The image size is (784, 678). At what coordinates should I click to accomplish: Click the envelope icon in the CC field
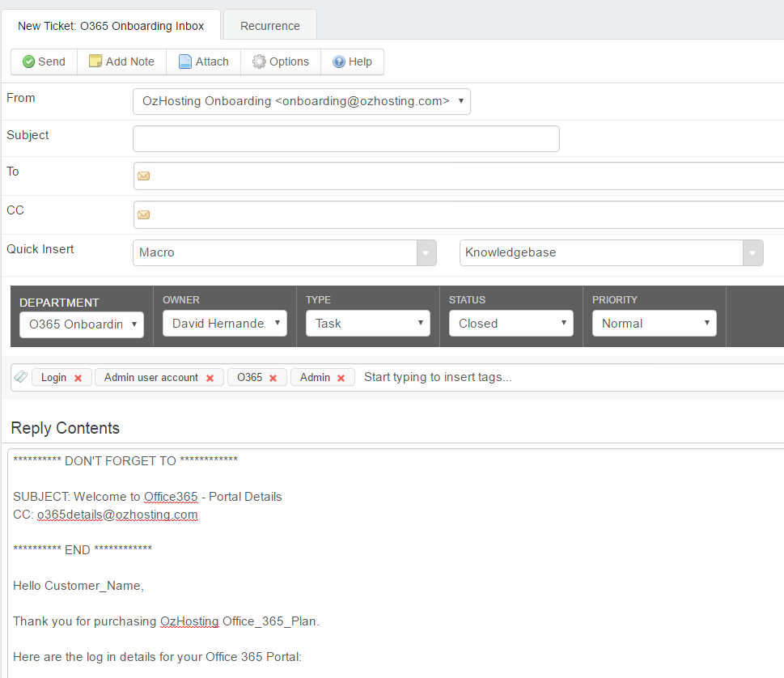(x=143, y=215)
